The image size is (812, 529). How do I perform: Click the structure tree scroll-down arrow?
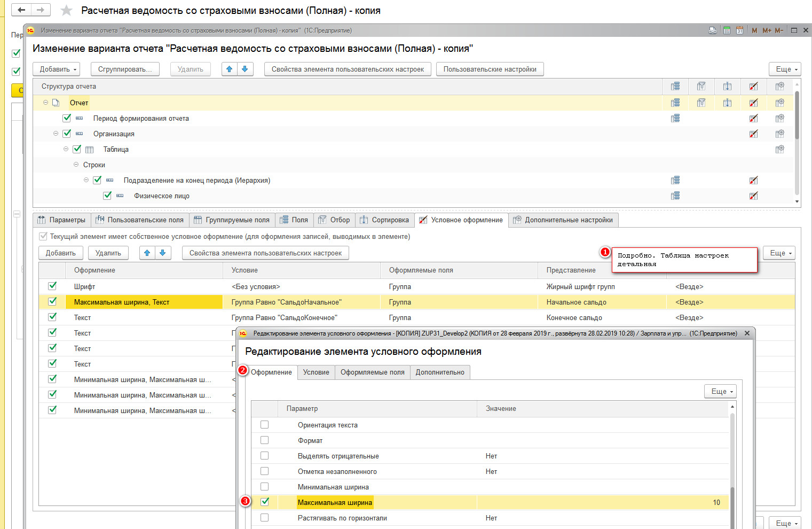point(797,201)
